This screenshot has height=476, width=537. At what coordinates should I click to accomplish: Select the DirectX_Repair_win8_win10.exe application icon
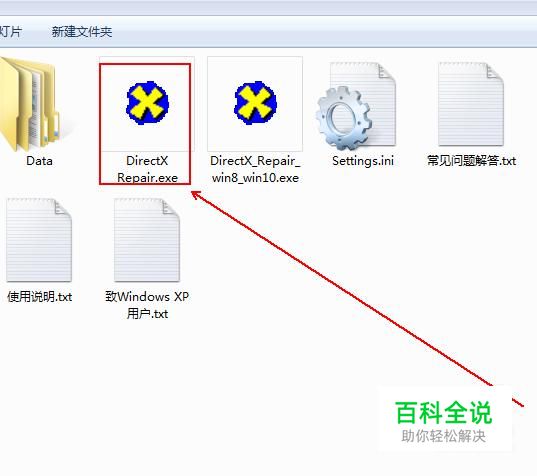point(255,103)
